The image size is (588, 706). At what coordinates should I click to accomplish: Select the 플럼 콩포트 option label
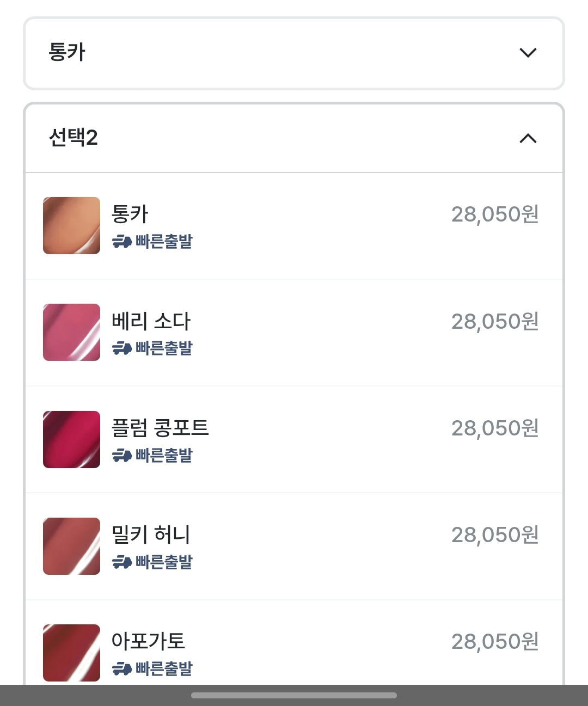tap(160, 428)
